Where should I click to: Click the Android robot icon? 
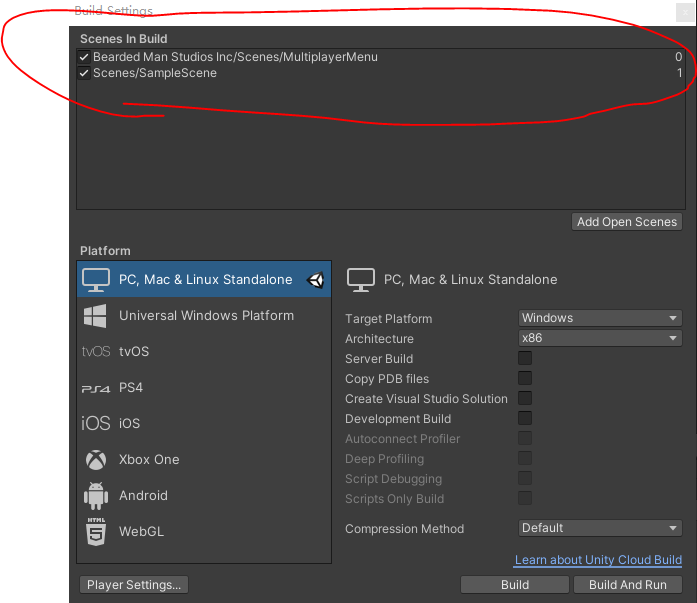(x=96, y=495)
